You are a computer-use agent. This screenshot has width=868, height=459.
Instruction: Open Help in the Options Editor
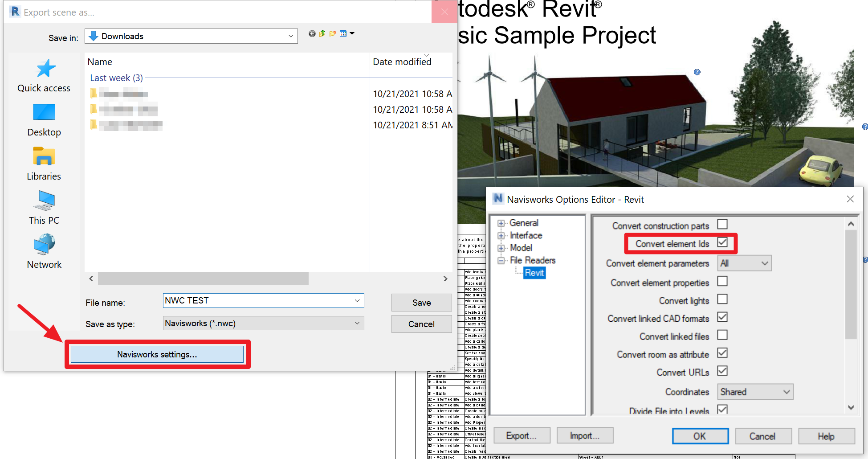(826, 436)
